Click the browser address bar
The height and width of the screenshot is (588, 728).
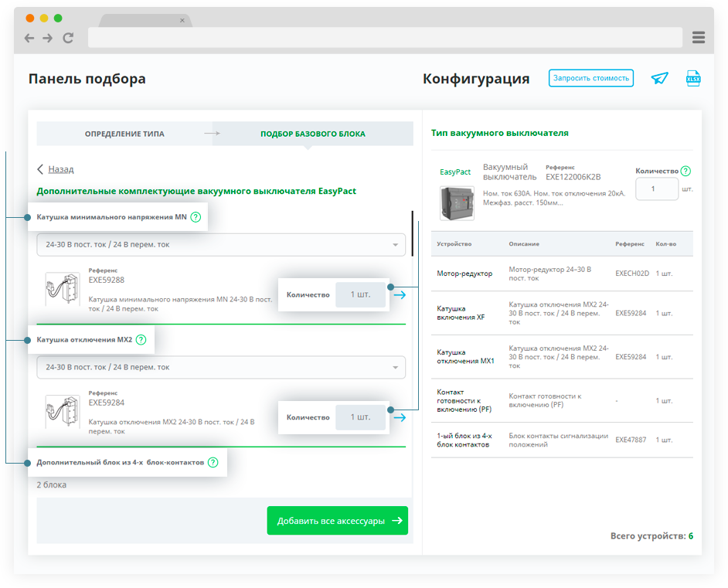coord(385,38)
